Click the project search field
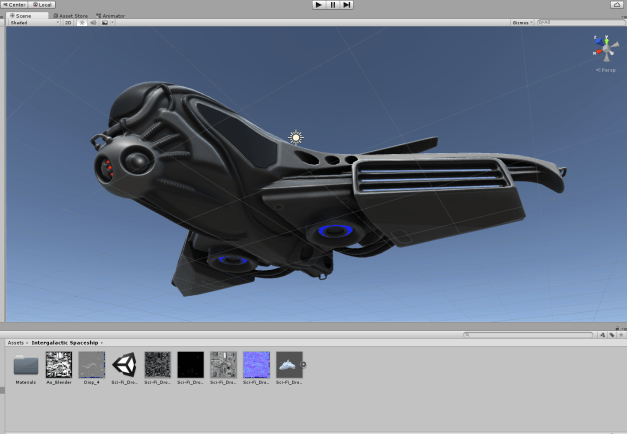The width and height of the screenshot is (627, 434). coord(530,334)
